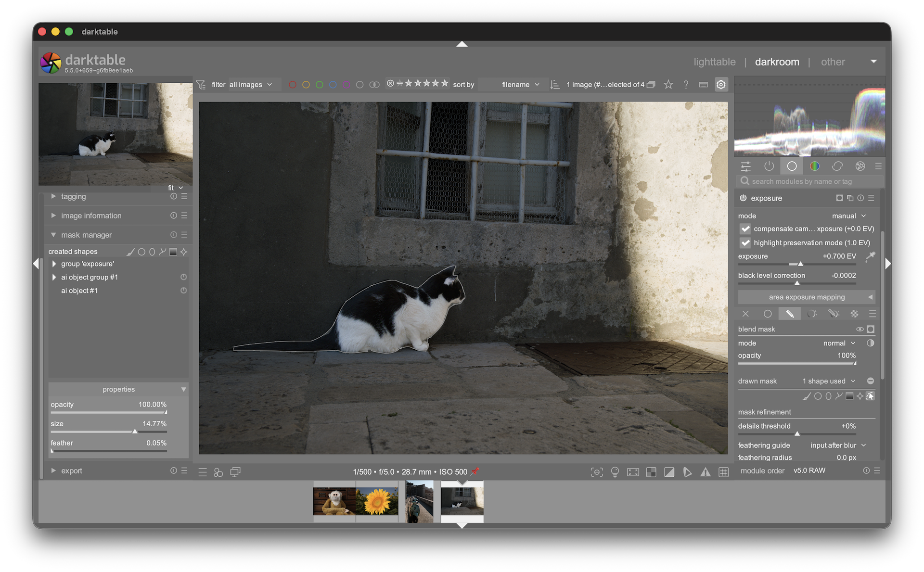
Task: Open the other views tab
Action: (x=833, y=62)
